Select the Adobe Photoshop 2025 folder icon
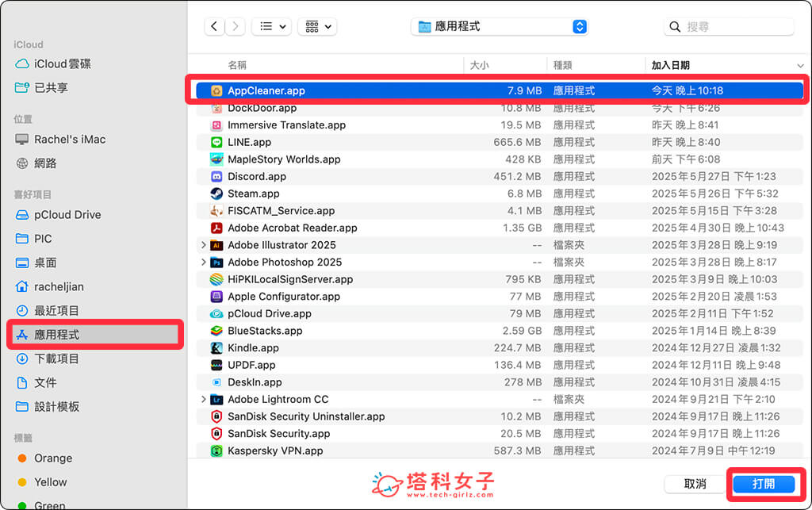This screenshot has height=510, width=812. 216,262
